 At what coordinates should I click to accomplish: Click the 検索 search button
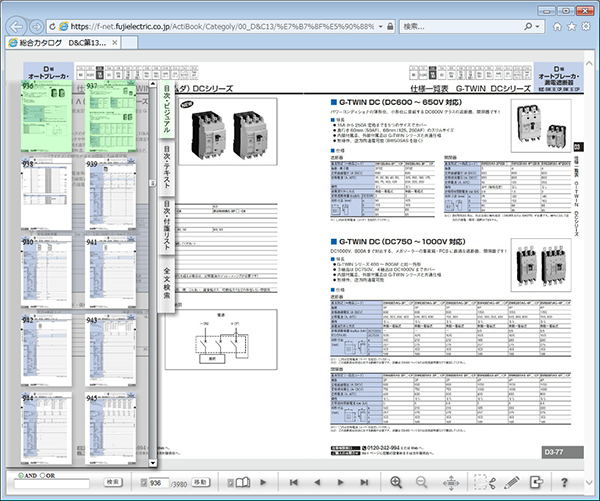113,482
